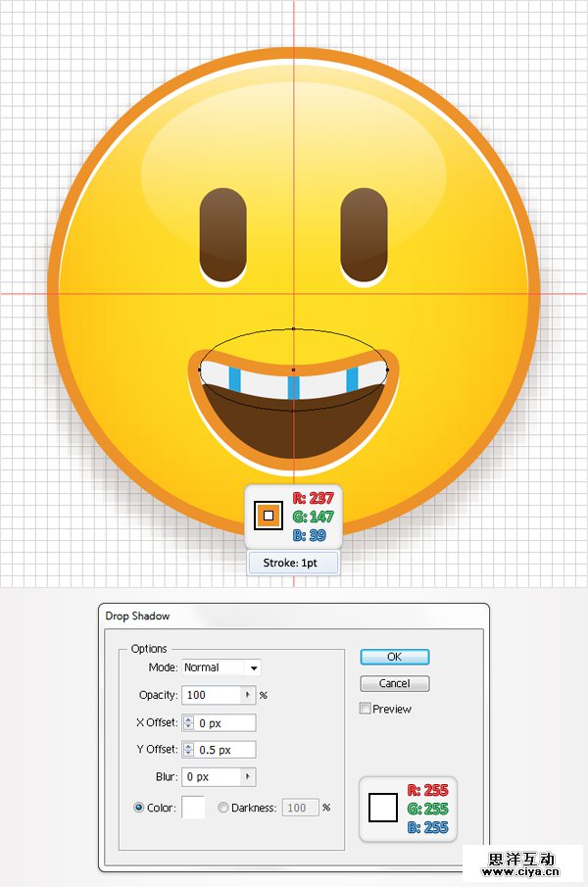Cancel the Drop Shadow dialog
This screenshot has height=887, width=588.
(394, 683)
